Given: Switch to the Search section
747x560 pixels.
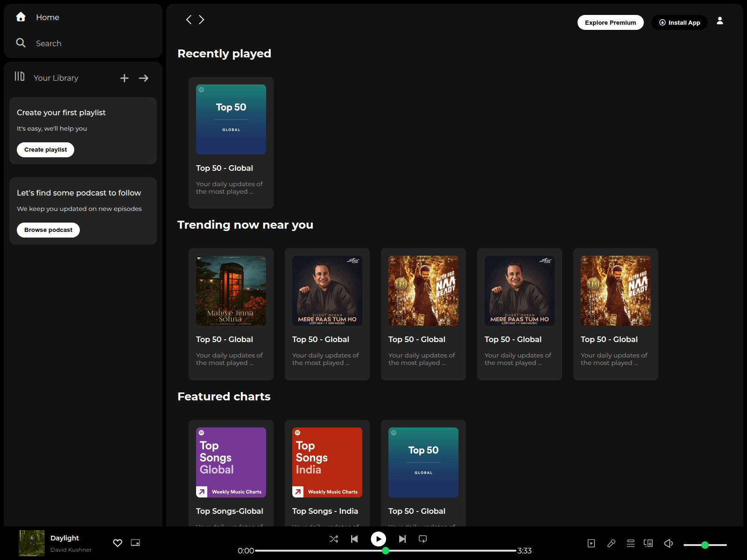Looking at the screenshot, I should [x=48, y=43].
